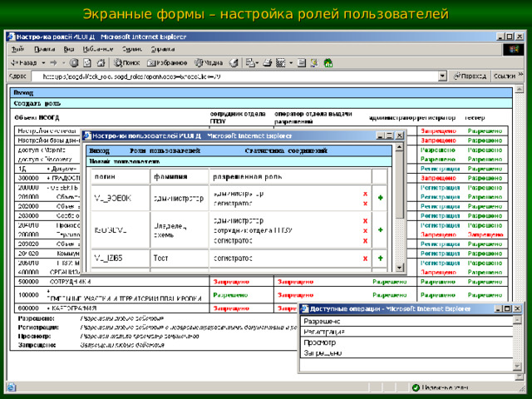Open Статистика соединений link
Screen dimensions: 532x399
tap(286, 150)
